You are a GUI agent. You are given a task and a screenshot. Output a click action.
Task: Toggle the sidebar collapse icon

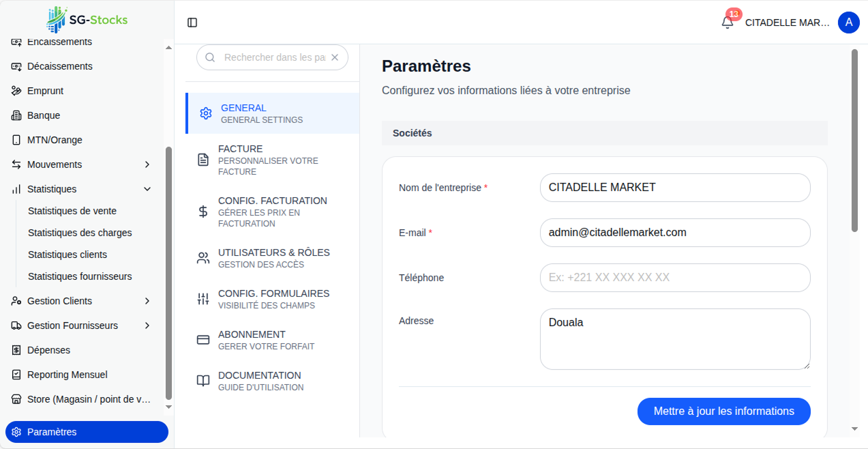pyautogui.click(x=192, y=23)
